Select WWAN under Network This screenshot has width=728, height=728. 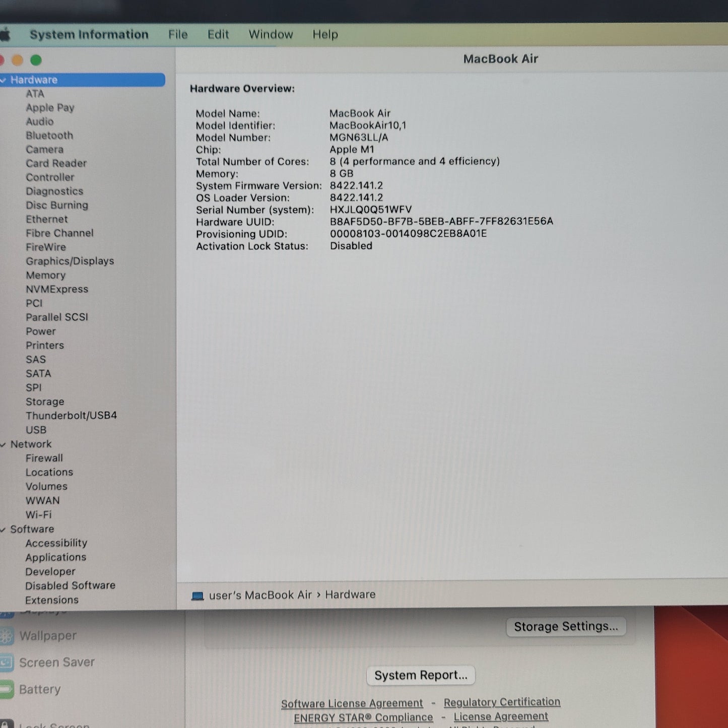coord(42,500)
